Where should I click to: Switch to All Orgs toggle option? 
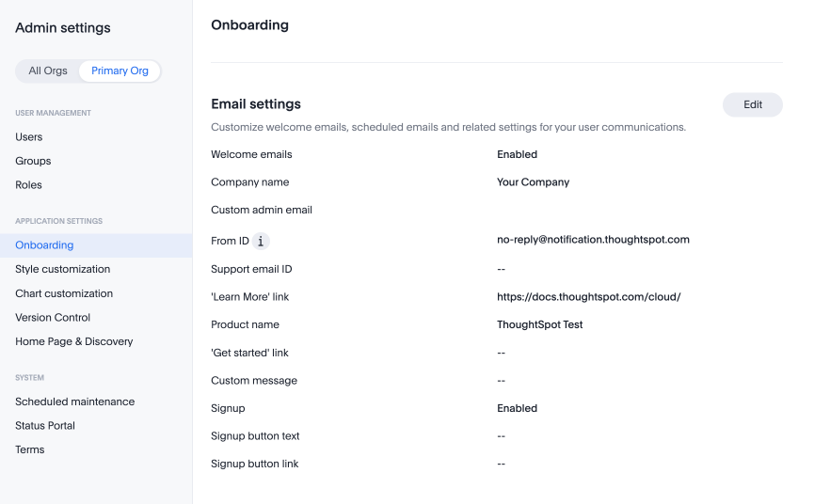[48, 71]
